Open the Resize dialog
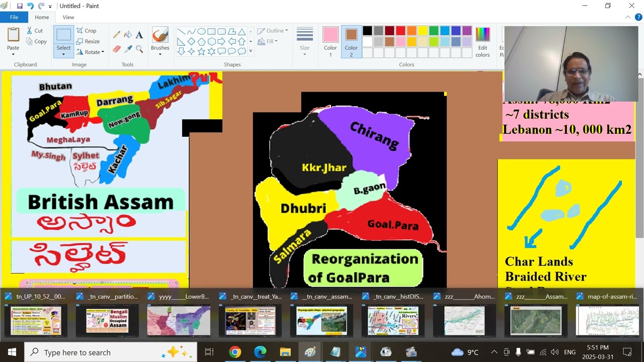This screenshot has height=362, width=644. tap(88, 41)
